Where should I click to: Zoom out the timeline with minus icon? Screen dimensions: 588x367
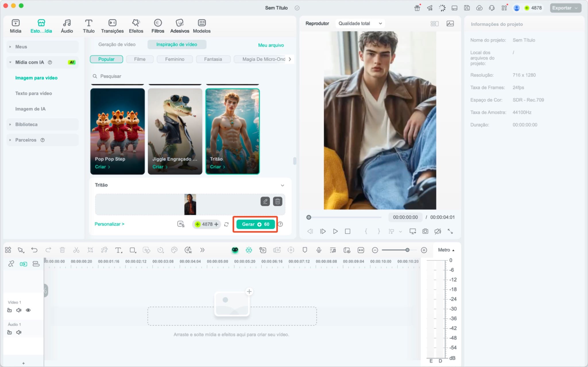point(375,250)
